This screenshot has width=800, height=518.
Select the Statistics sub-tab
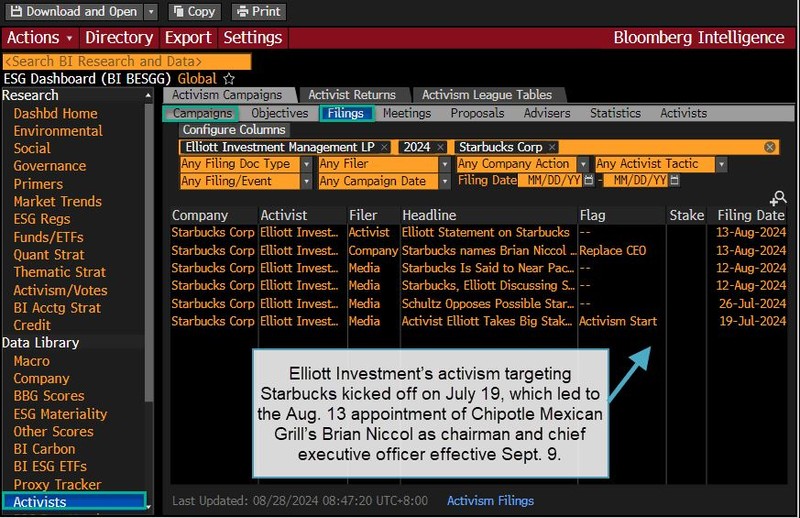click(615, 113)
